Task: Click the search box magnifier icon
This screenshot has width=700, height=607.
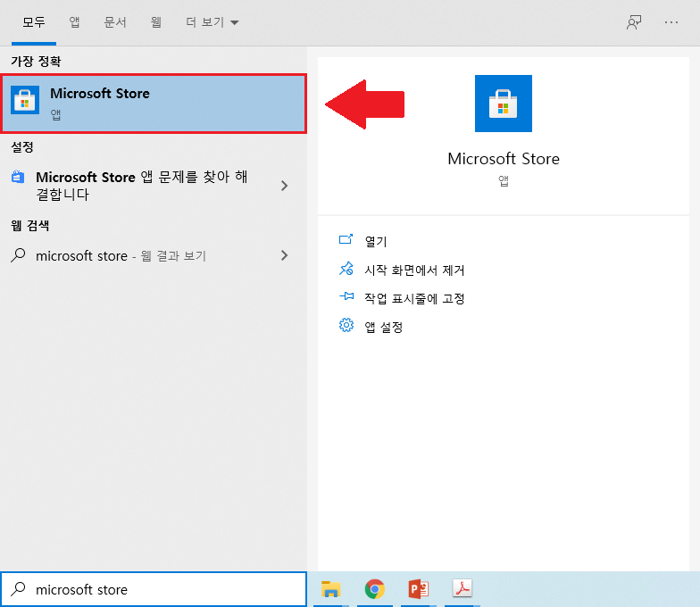Action: [18, 589]
